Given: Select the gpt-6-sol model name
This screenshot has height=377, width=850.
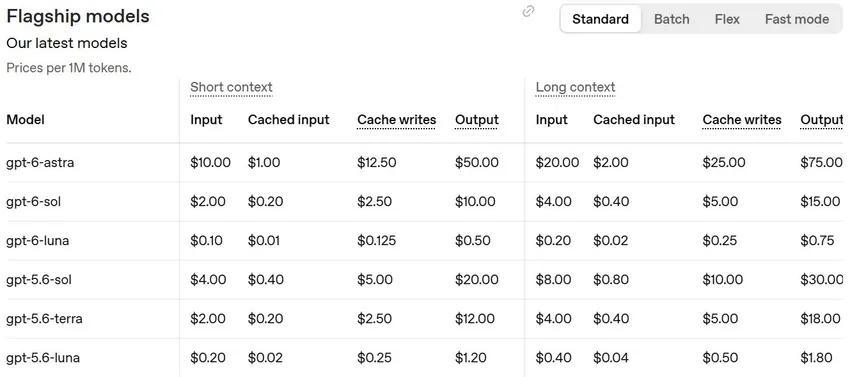Looking at the screenshot, I should [34, 202].
